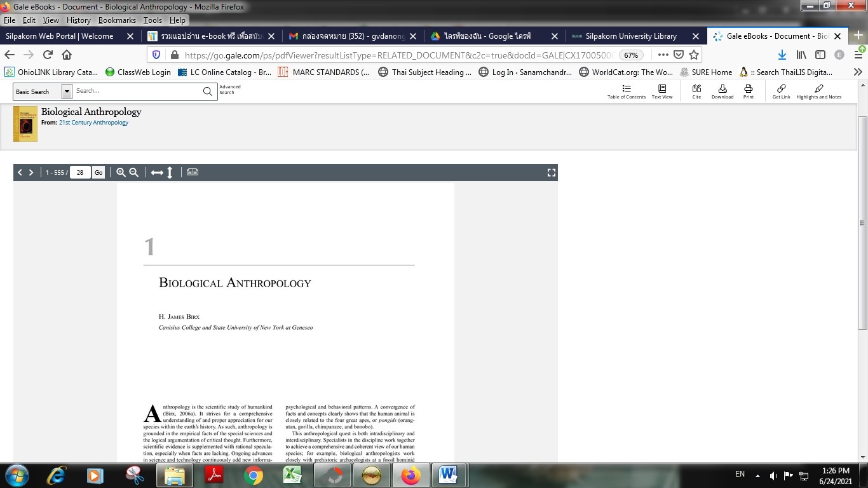Open Firefox hamburger menu
The height and width of the screenshot is (488, 868).
click(x=858, y=55)
